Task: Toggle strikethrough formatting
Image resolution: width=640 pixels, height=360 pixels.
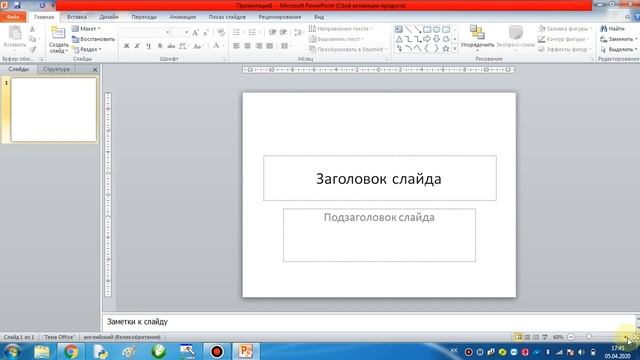Action: tap(171, 46)
